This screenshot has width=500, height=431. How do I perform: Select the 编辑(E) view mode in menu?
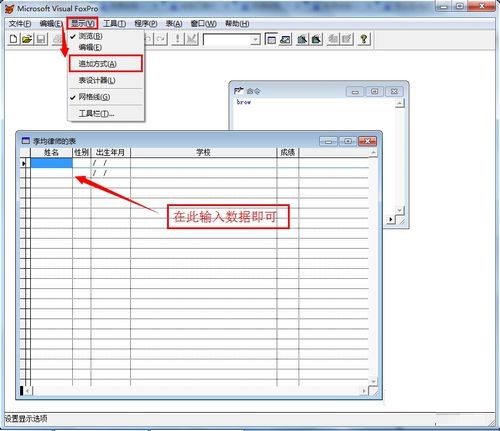coord(90,47)
